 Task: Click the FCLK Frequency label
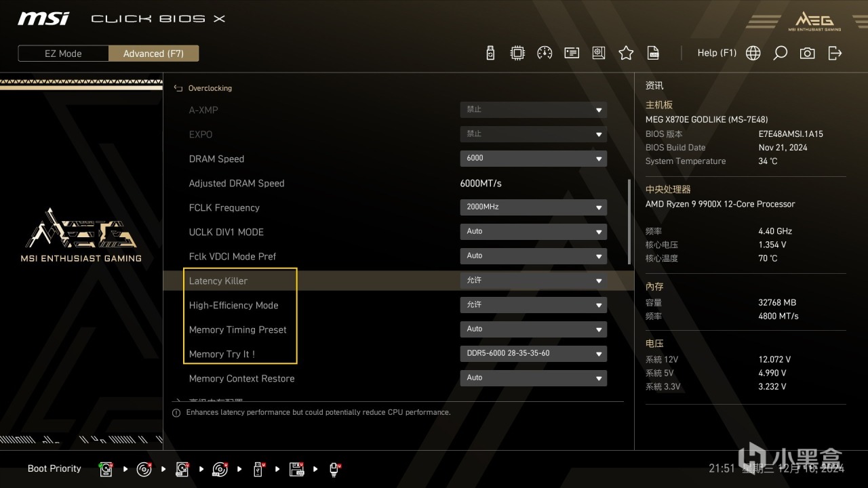[224, 207]
